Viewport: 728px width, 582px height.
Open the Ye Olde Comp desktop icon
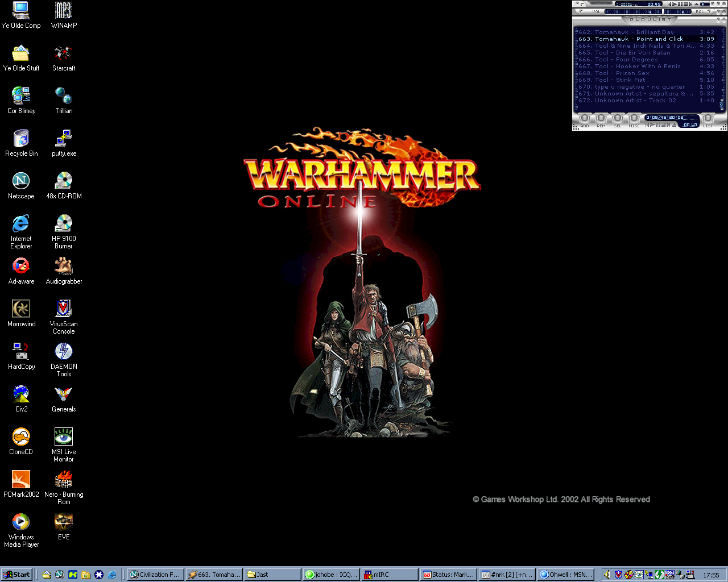coord(21,15)
